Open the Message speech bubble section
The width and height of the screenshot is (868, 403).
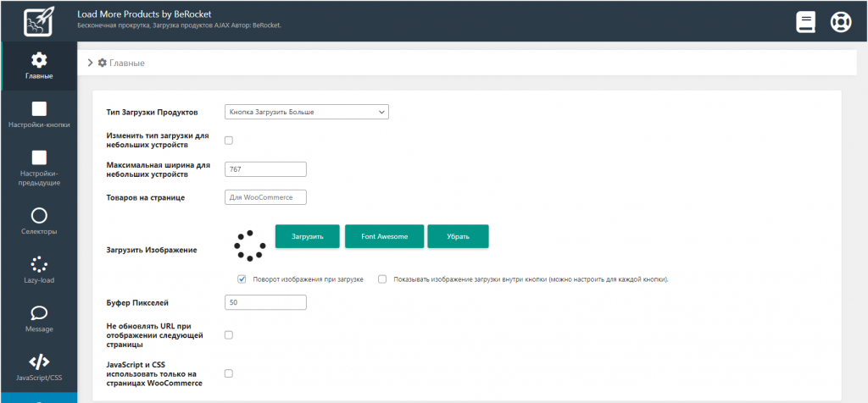[38, 314]
